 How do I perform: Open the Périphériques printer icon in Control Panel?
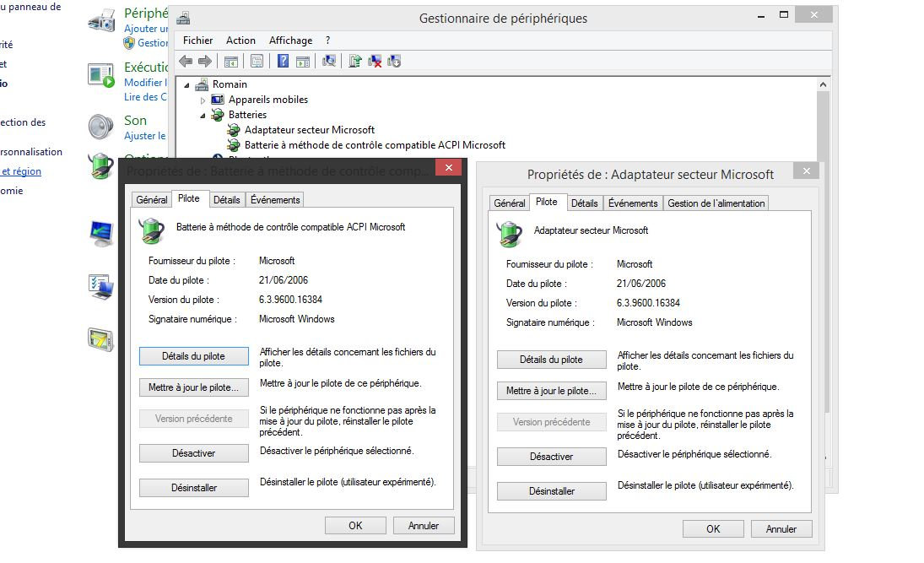pyautogui.click(x=101, y=20)
